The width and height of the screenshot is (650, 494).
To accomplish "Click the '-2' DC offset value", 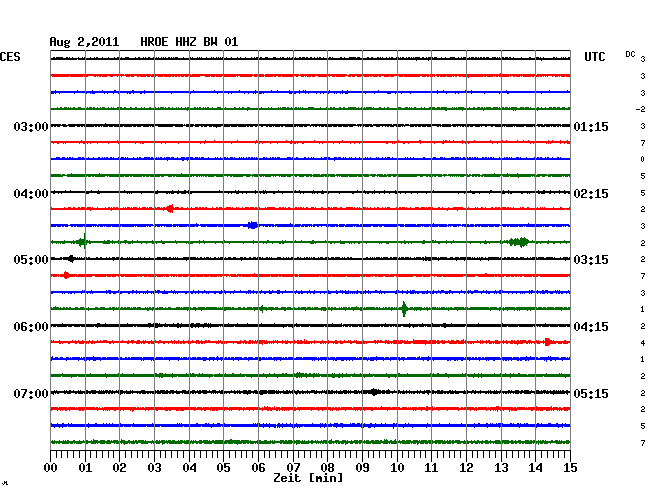I will [x=641, y=109].
